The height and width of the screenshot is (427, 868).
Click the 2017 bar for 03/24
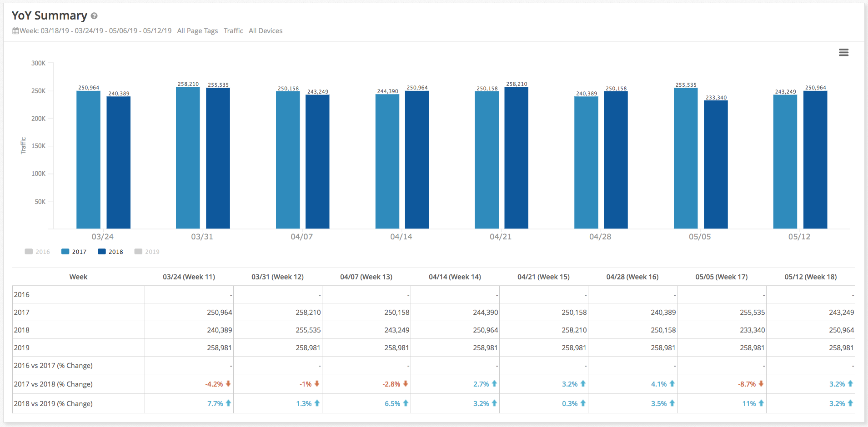[x=88, y=159]
